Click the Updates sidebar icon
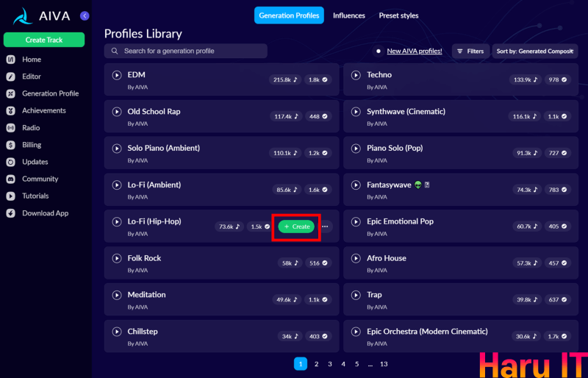588x378 pixels. coord(11,162)
